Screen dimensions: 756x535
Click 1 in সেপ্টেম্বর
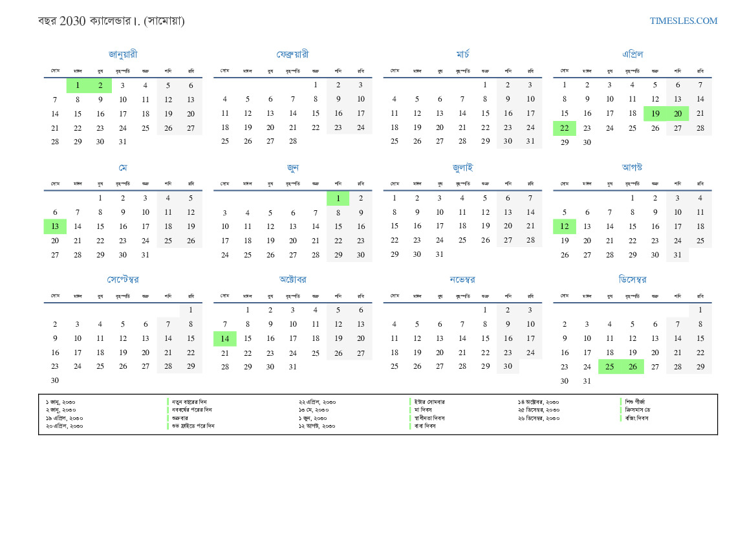pos(191,310)
